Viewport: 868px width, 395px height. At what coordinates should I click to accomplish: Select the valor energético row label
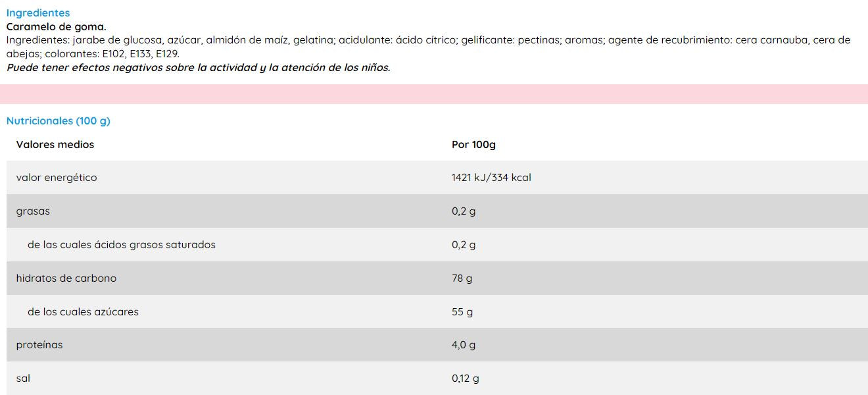[57, 178]
